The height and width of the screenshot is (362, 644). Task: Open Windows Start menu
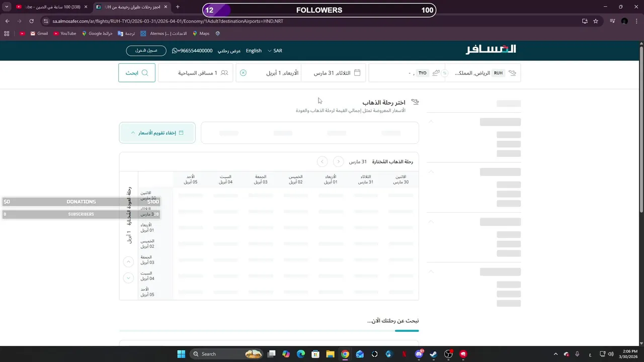tap(181, 354)
